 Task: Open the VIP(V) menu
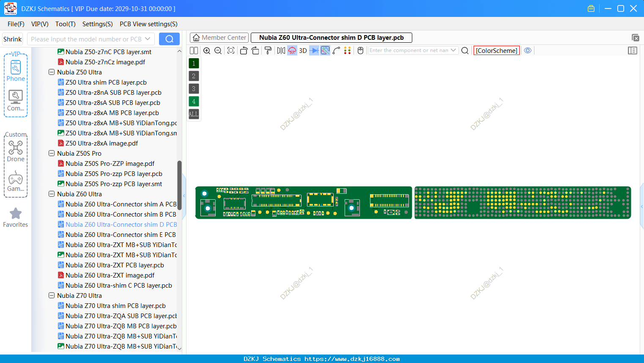[x=40, y=24]
